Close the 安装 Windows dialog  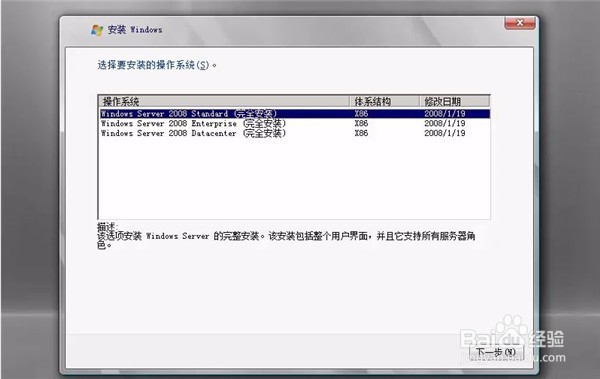coord(520,23)
